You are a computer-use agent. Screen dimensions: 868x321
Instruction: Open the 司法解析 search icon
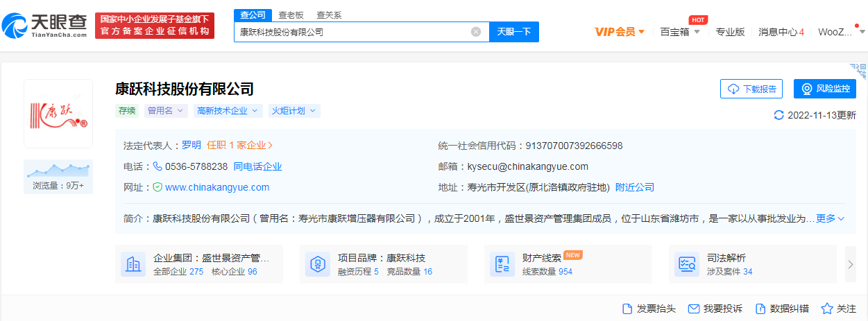pyautogui.click(x=686, y=264)
